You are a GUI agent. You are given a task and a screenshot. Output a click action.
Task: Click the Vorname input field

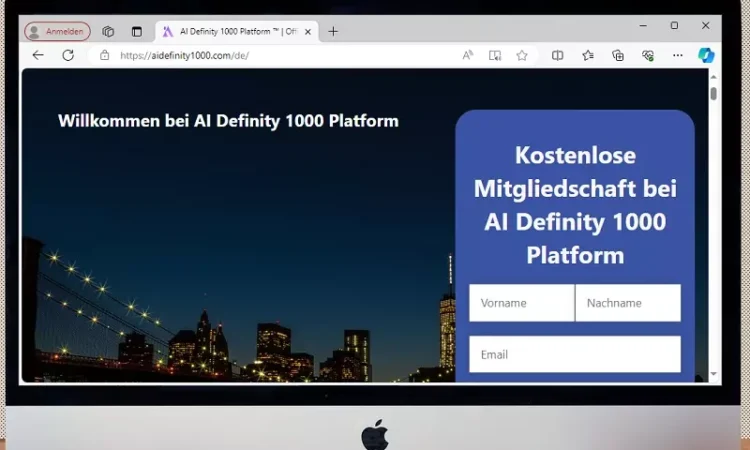point(522,303)
